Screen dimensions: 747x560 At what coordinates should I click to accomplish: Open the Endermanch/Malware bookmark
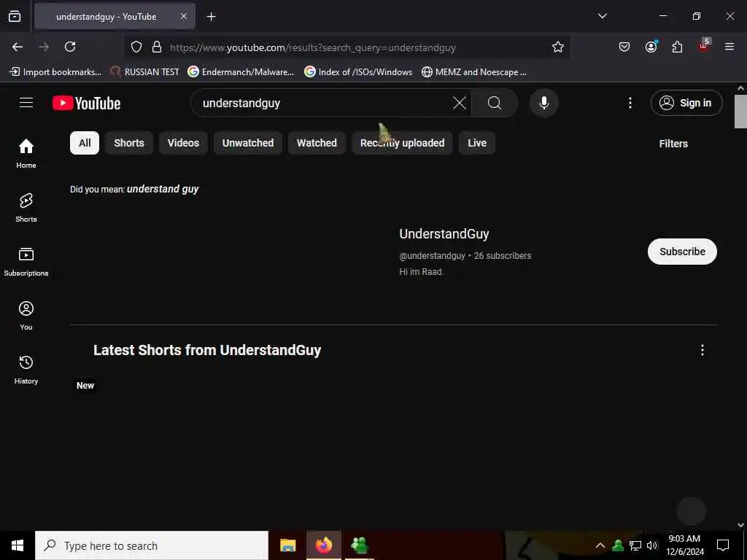pos(241,72)
